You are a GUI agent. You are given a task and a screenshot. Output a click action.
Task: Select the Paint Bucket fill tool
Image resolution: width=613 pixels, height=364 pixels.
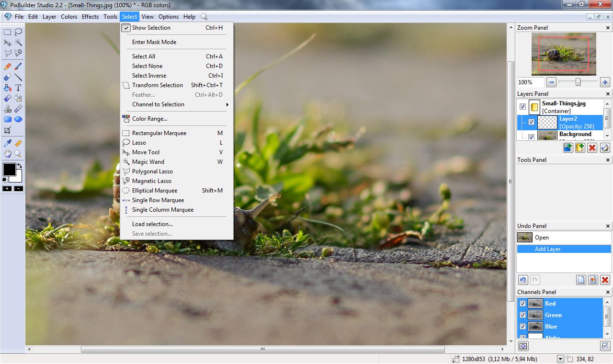8,88
